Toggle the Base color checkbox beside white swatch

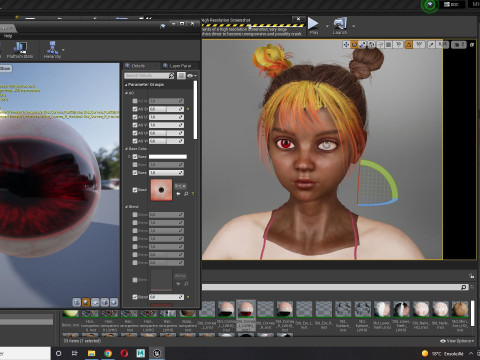pos(135,157)
